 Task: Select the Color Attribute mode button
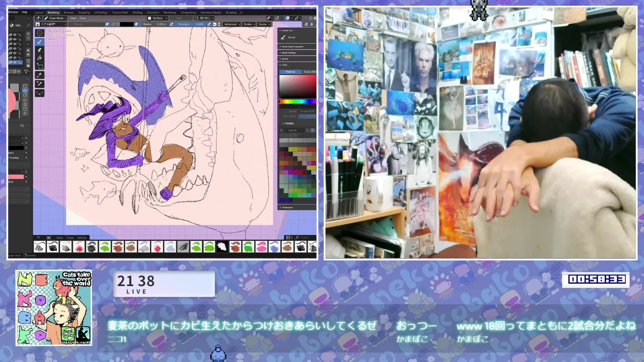(x=309, y=72)
